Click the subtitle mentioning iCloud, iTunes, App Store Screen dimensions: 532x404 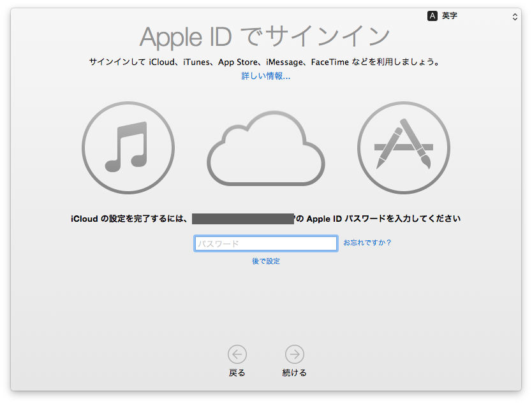pos(264,62)
